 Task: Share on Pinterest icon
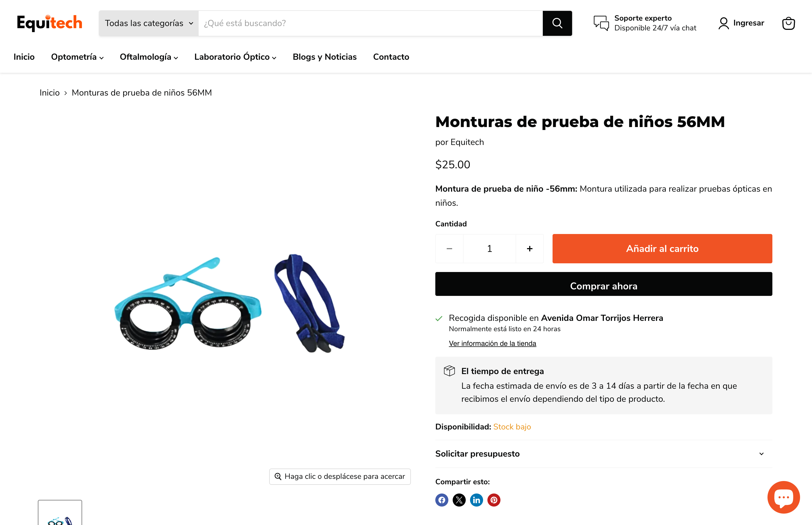(494, 500)
